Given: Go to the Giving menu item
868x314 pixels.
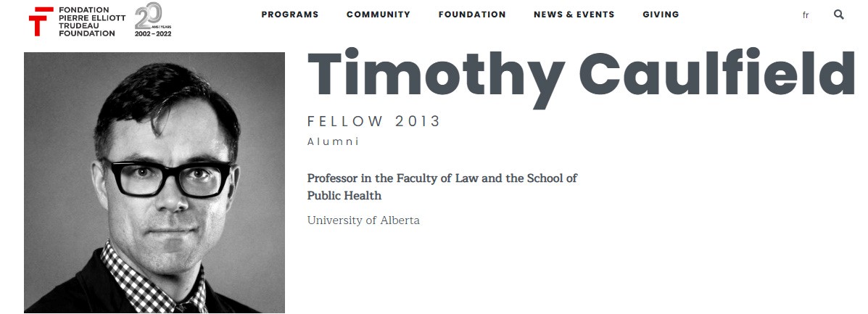Looking at the screenshot, I should pyautogui.click(x=661, y=15).
